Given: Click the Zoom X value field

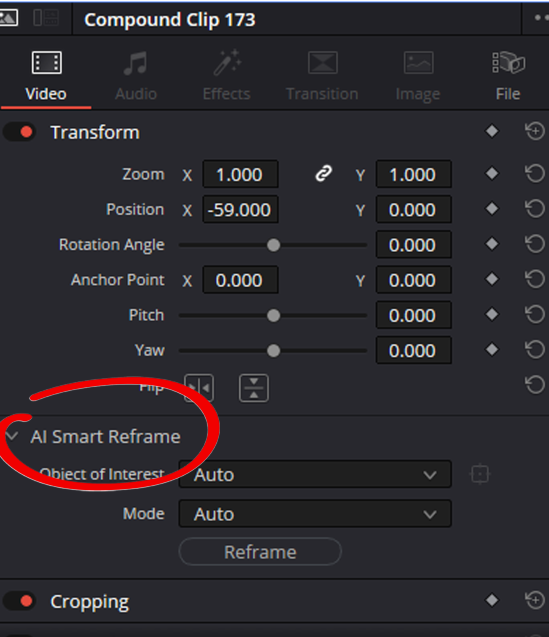Looking at the screenshot, I should 241,174.
